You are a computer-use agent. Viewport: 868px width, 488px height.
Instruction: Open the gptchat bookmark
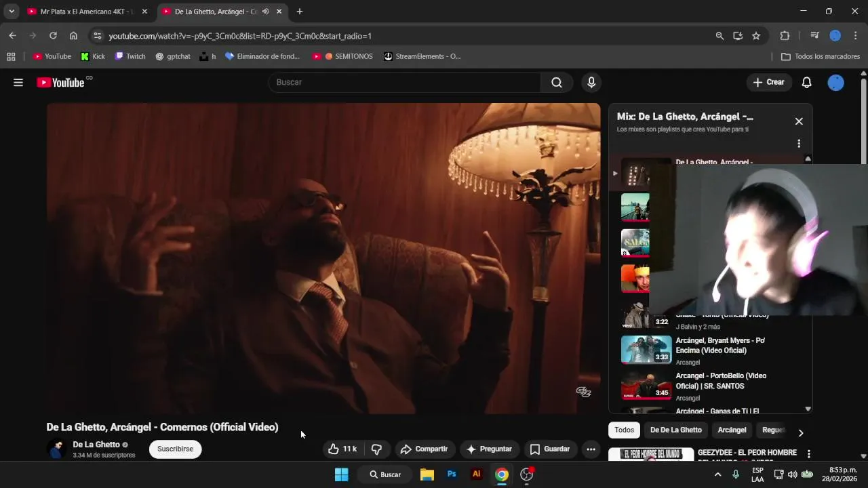point(173,56)
